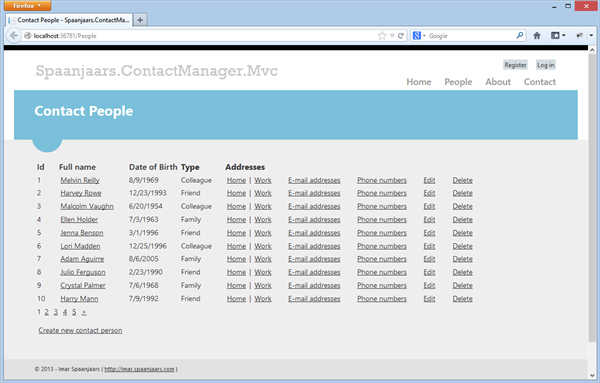The height and width of the screenshot is (383, 600).
Task: Click the Date of Birth 8/9/1969 cell
Action: [x=143, y=180]
